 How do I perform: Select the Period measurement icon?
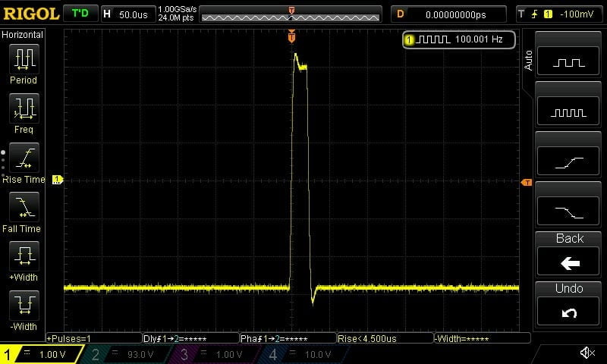[x=24, y=59]
